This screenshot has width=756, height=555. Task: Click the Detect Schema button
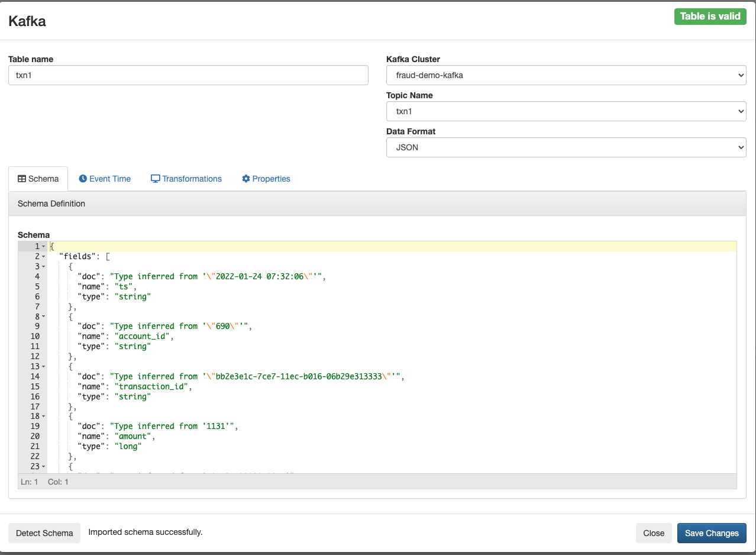44,533
